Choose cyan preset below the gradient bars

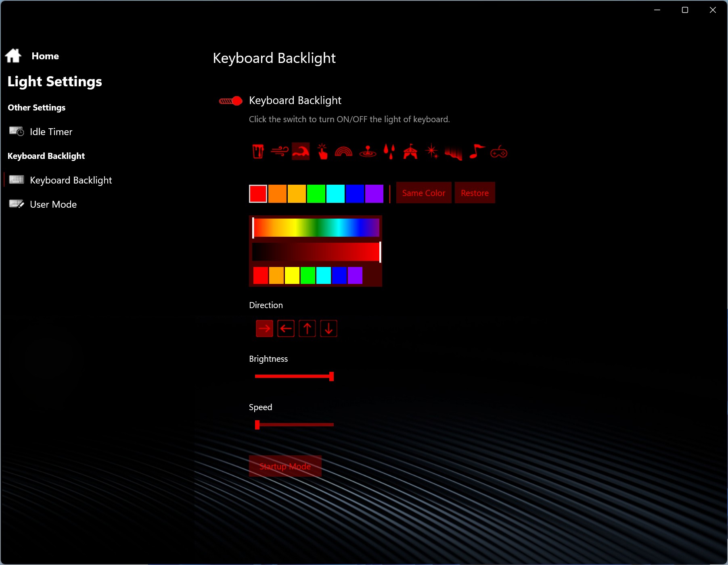tap(324, 275)
